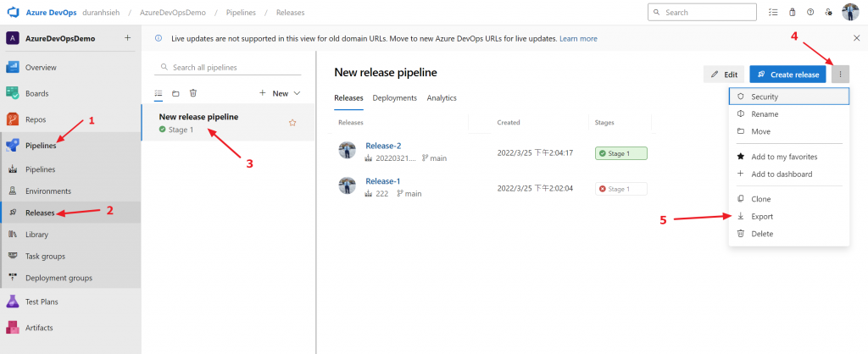Viewport: 868px width, 354px height.
Task: Choose Clone from the dropdown menu
Action: click(x=789, y=199)
